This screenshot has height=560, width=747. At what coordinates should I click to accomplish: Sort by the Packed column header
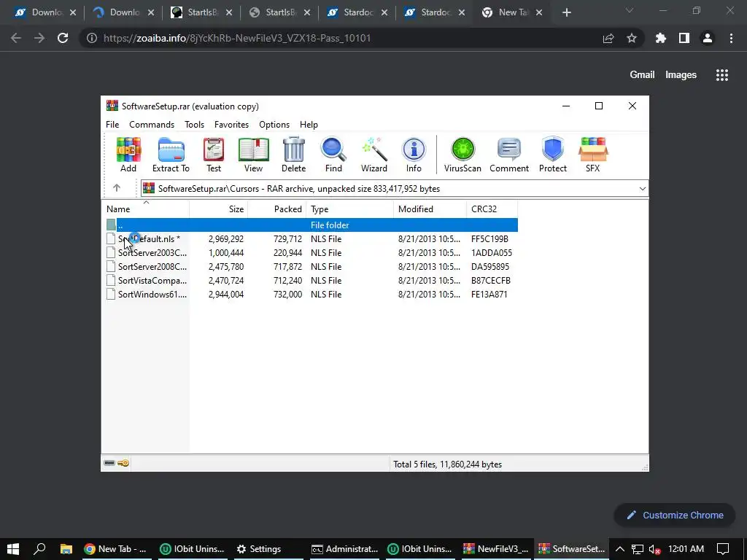coord(278,209)
